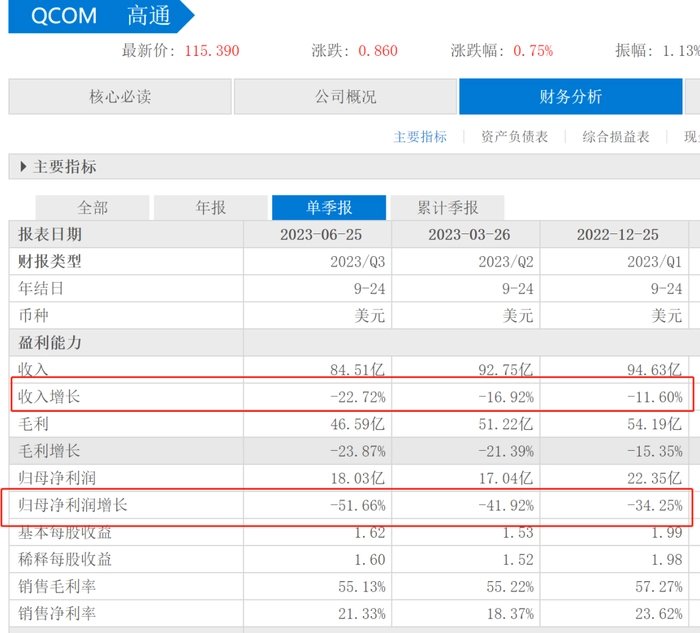
Task: Click the QCOM 高通 stock title banner
Action: click(100, 16)
